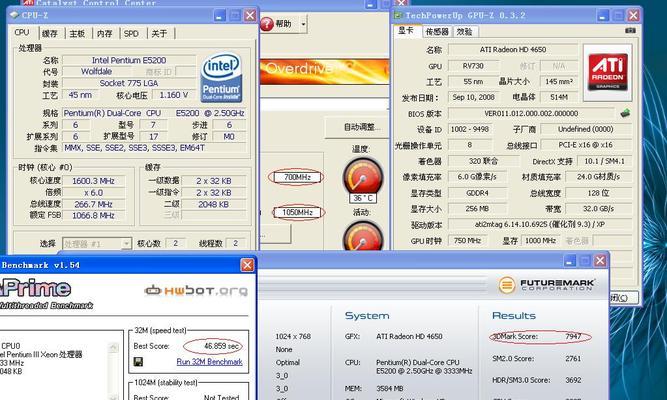Click the 自动调整... button in Catalyst
This screenshot has width=667, height=400.
[x=359, y=127]
